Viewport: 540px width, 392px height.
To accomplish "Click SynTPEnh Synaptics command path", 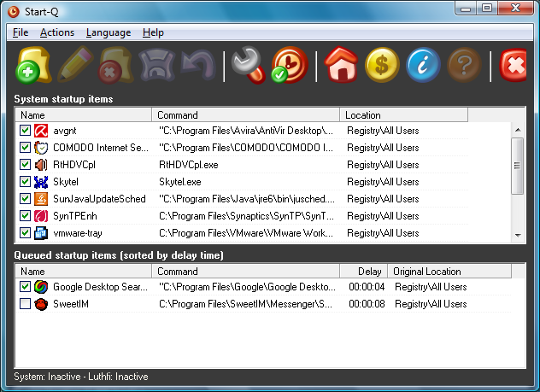I will click(x=246, y=216).
